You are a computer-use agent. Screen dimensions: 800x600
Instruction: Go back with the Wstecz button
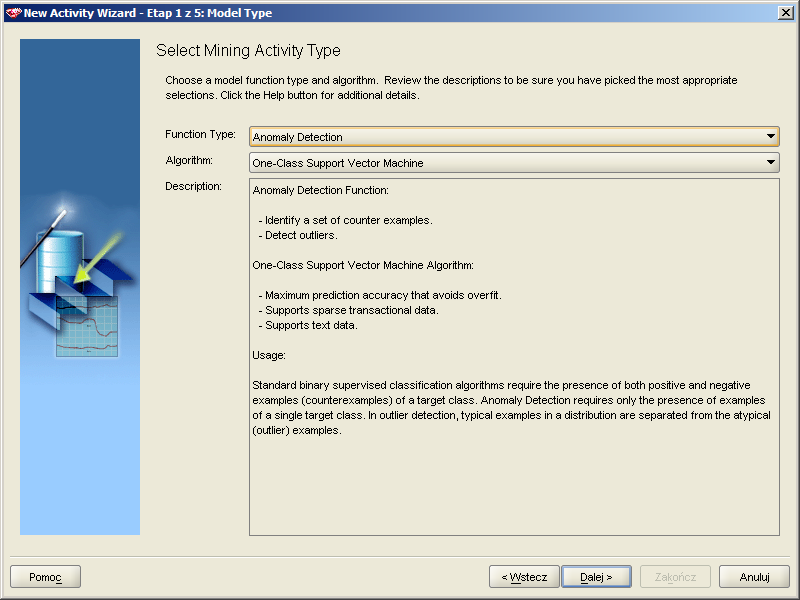(524, 577)
